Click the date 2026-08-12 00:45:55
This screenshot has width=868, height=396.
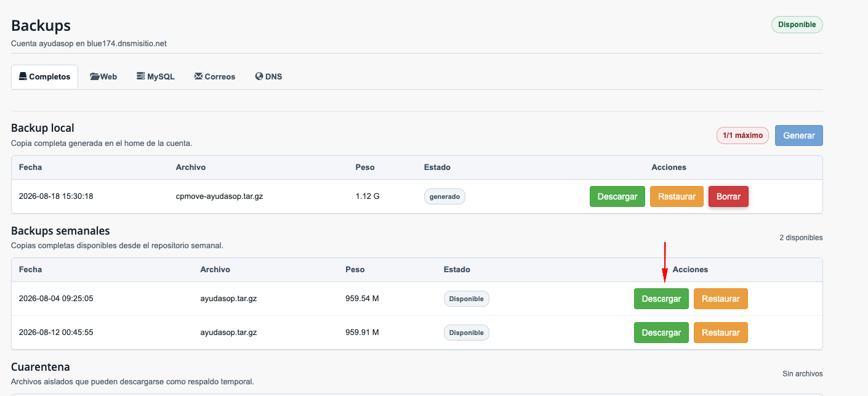(56, 333)
